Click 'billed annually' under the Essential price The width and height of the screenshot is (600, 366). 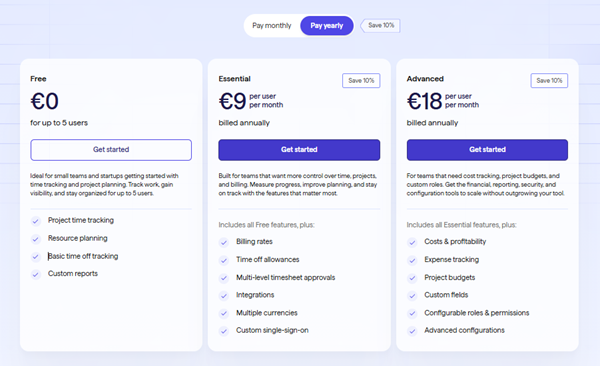coord(244,123)
